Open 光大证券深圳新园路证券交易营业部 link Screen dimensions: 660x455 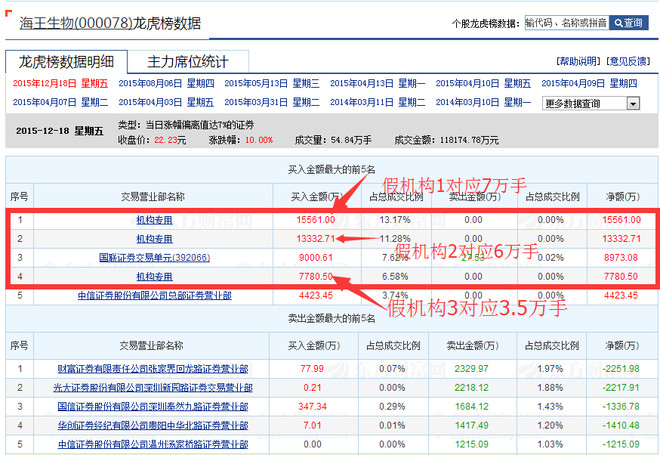point(153,388)
